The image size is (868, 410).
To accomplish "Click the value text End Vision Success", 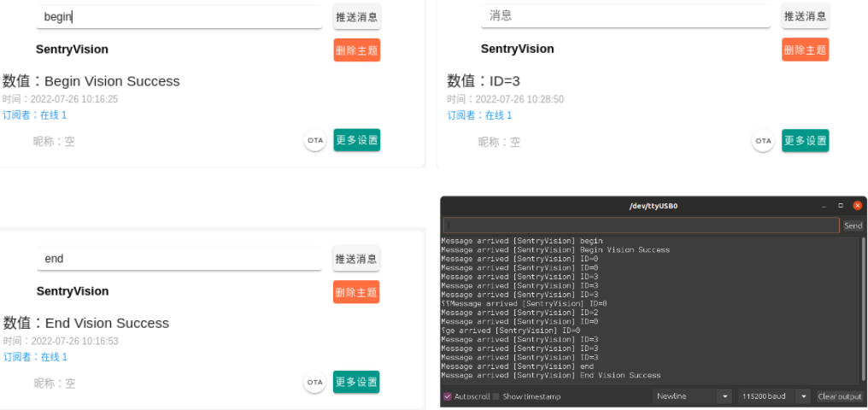I will (107, 323).
